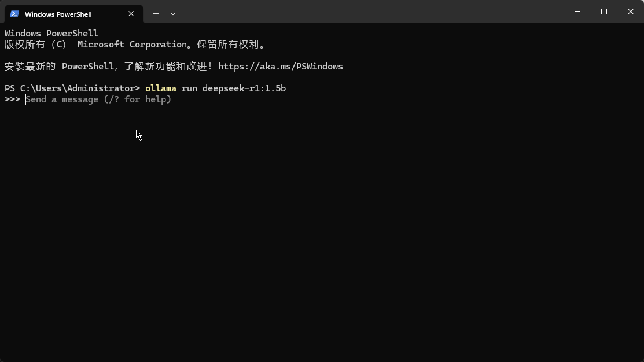Expand the new tab profile dropdown
Image resolution: width=644 pixels, height=362 pixels.
tap(172, 13)
